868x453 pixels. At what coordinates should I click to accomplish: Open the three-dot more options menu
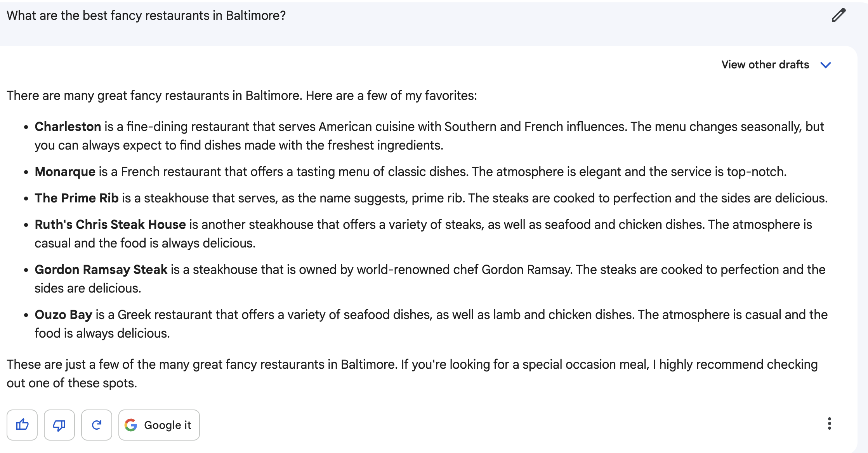(x=829, y=423)
